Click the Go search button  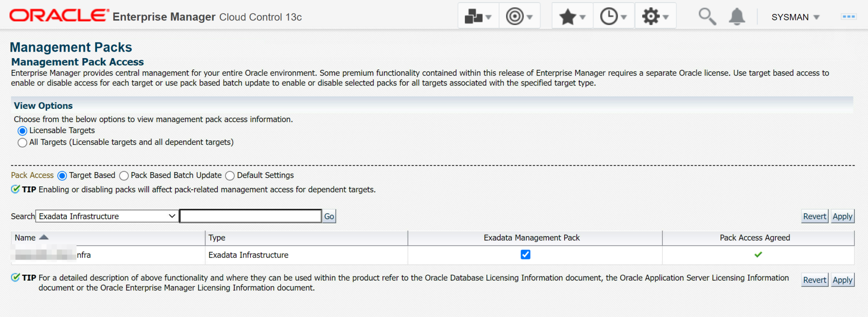(x=329, y=216)
